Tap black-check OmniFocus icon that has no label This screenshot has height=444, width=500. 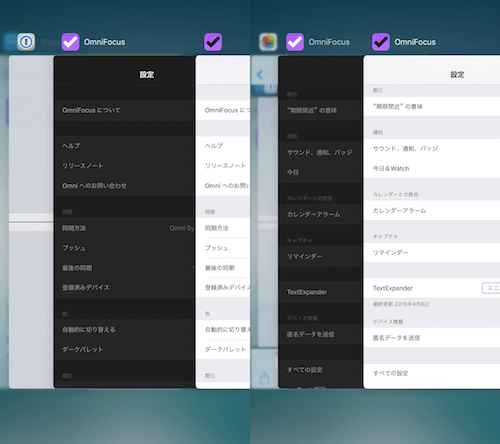[213, 42]
